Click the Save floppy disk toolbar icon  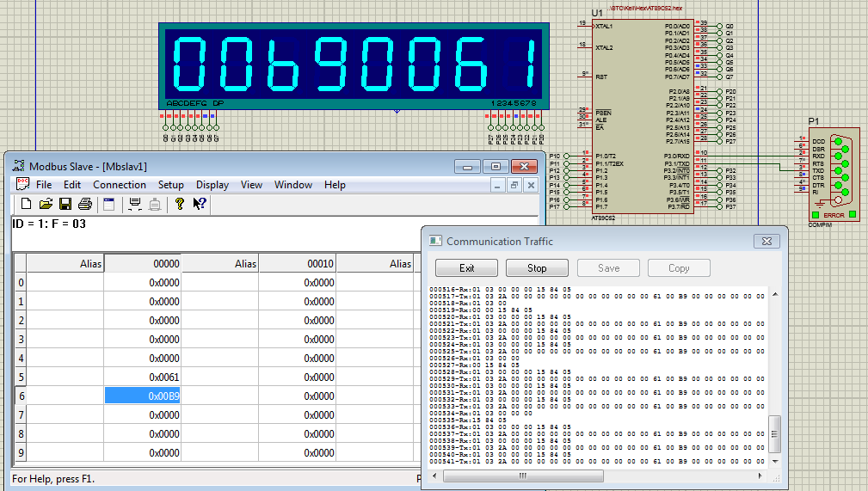(65, 204)
